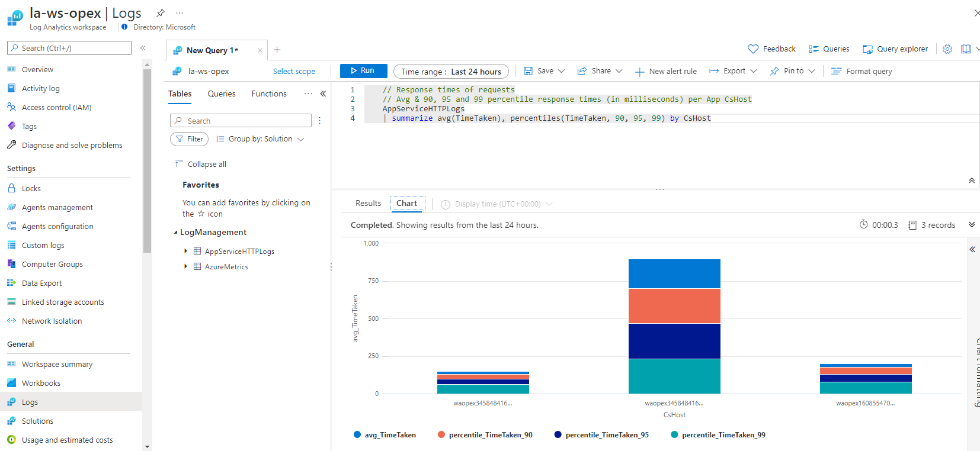Expand the AppServiceHTTPLogs table
This screenshot has height=451, width=980.
pos(185,251)
